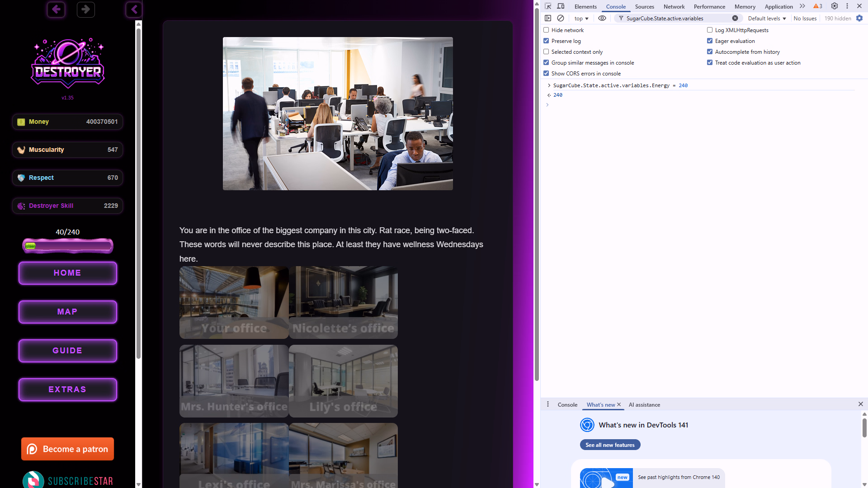This screenshot has width=868, height=488.
Task: Click the MAP button
Action: 68,312
